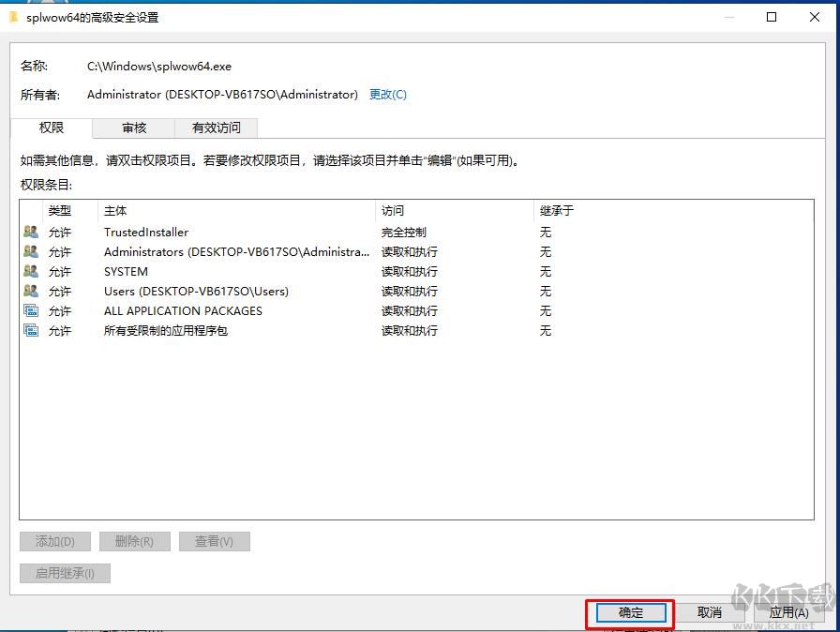The width and height of the screenshot is (840, 632).
Task: Click the splwow64 dialog title bar icon
Action: tap(15, 16)
